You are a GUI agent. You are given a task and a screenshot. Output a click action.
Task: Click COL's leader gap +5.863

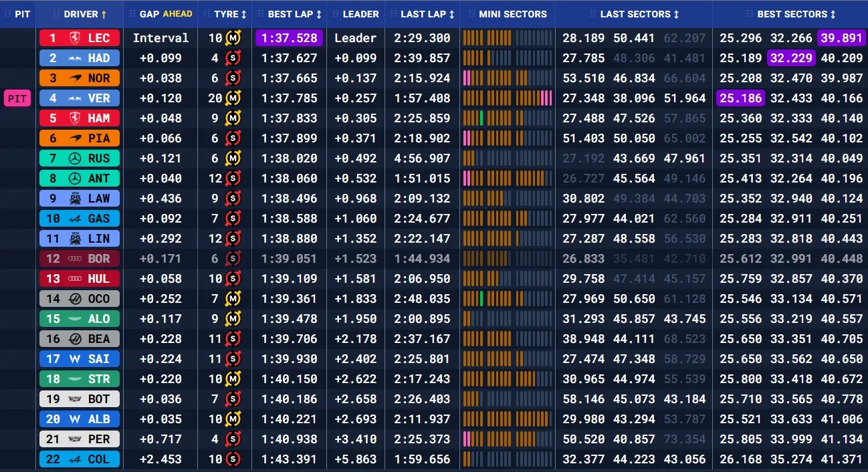[x=356, y=459]
